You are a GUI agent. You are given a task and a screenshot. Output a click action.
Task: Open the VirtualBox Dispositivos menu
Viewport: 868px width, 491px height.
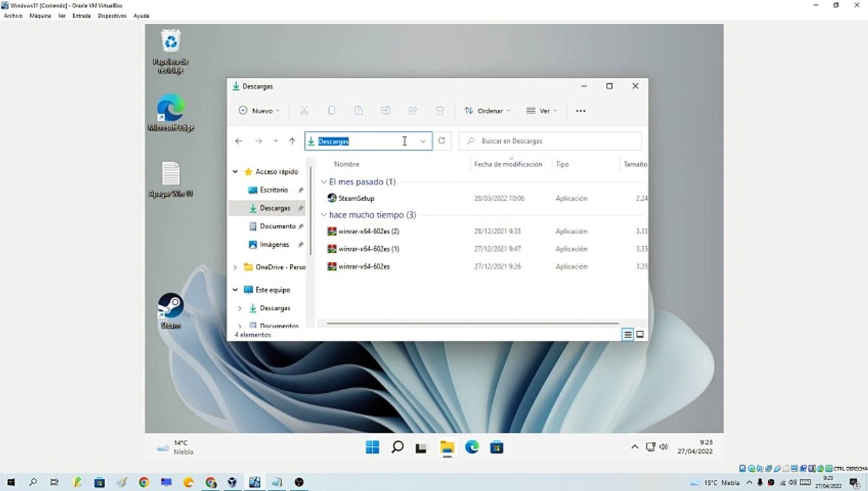pyautogui.click(x=112, y=15)
